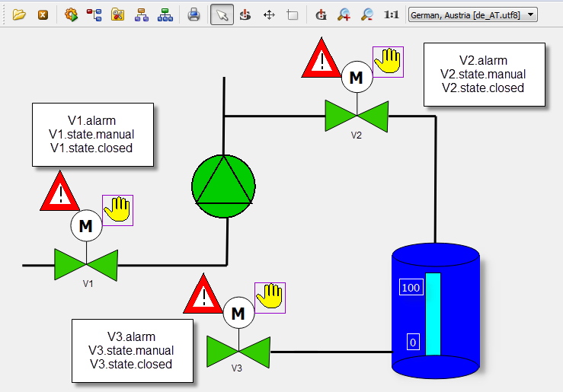
Task: Click the zoom in magnifier icon
Action: coord(344,14)
